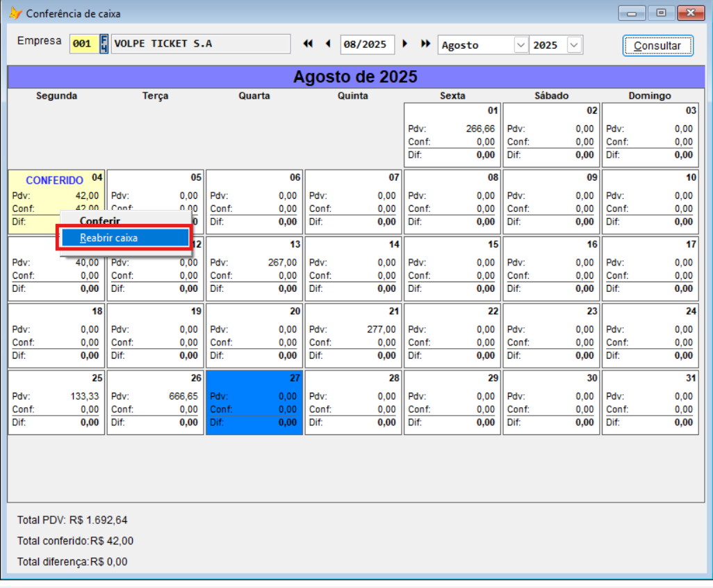Select the highlighted day 27 cell
The image size is (713, 588).
(254, 402)
